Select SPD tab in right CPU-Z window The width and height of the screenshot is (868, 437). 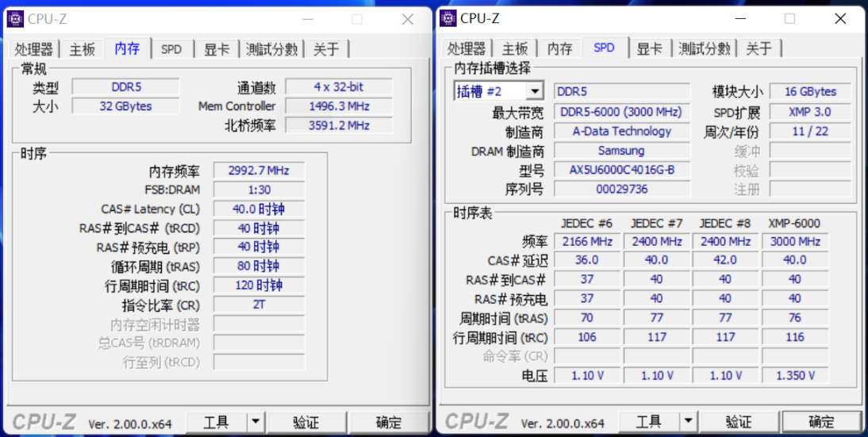point(605,48)
